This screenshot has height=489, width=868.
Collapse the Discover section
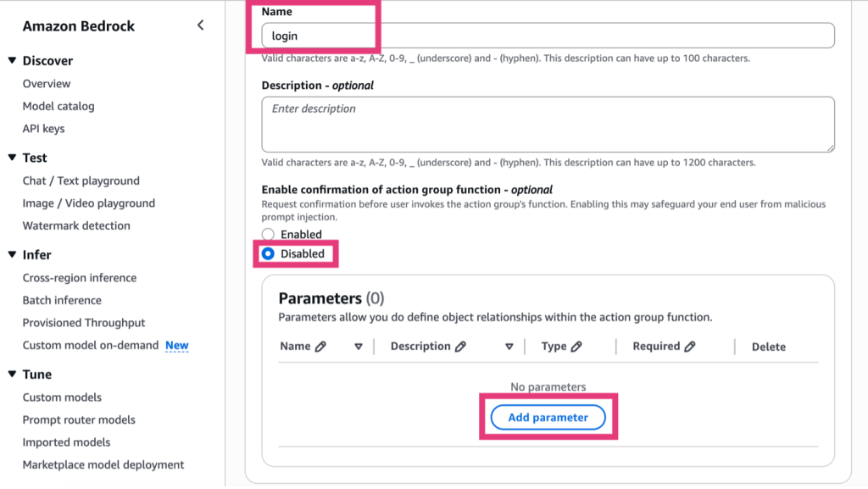[x=12, y=61]
